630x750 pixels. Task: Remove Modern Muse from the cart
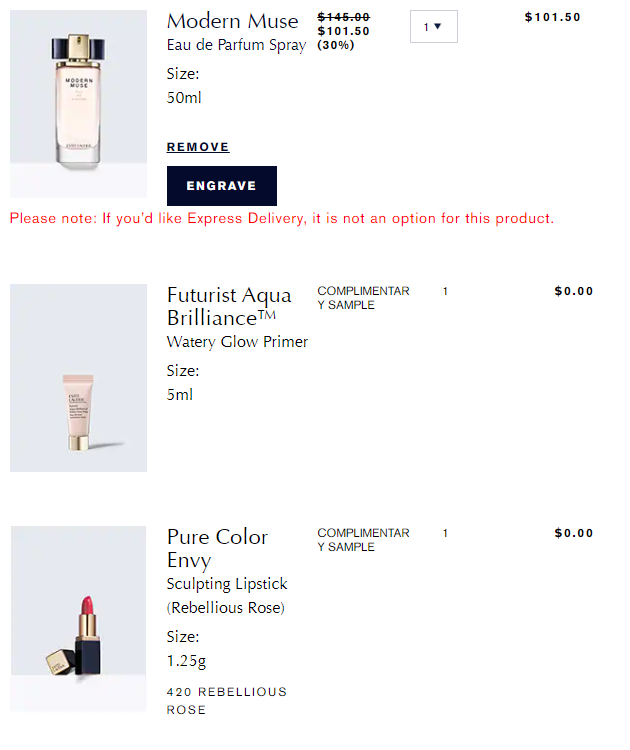click(x=198, y=147)
